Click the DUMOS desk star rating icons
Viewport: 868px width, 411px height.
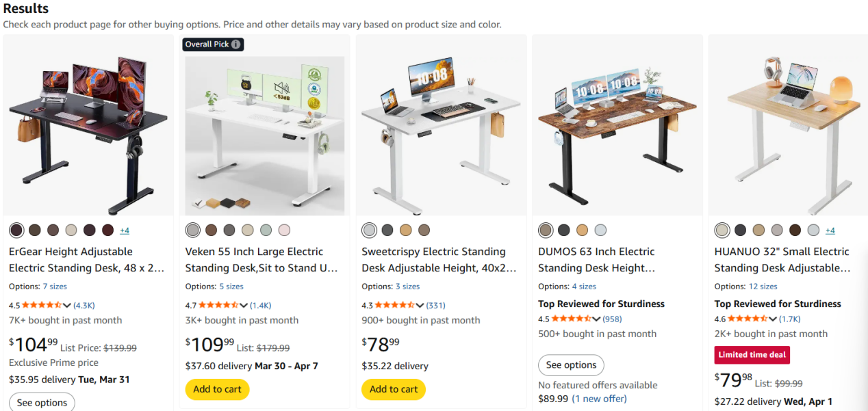572,319
